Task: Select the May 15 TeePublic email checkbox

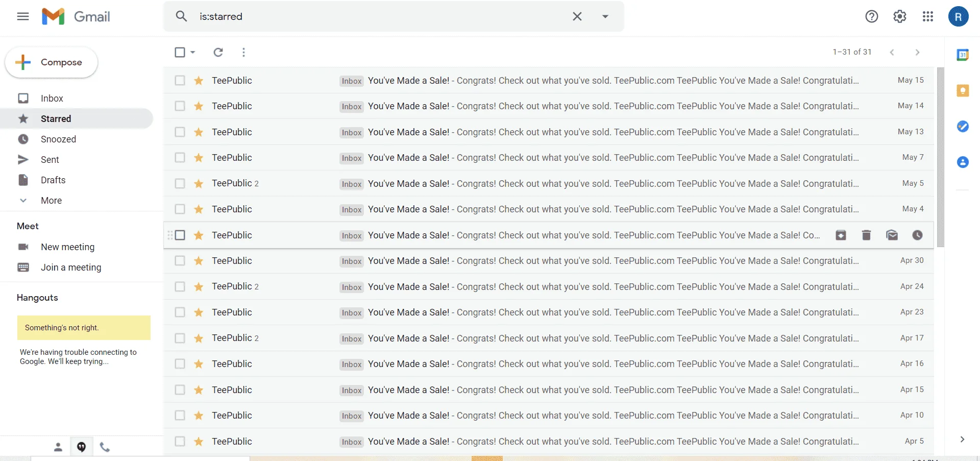Action: point(180,80)
